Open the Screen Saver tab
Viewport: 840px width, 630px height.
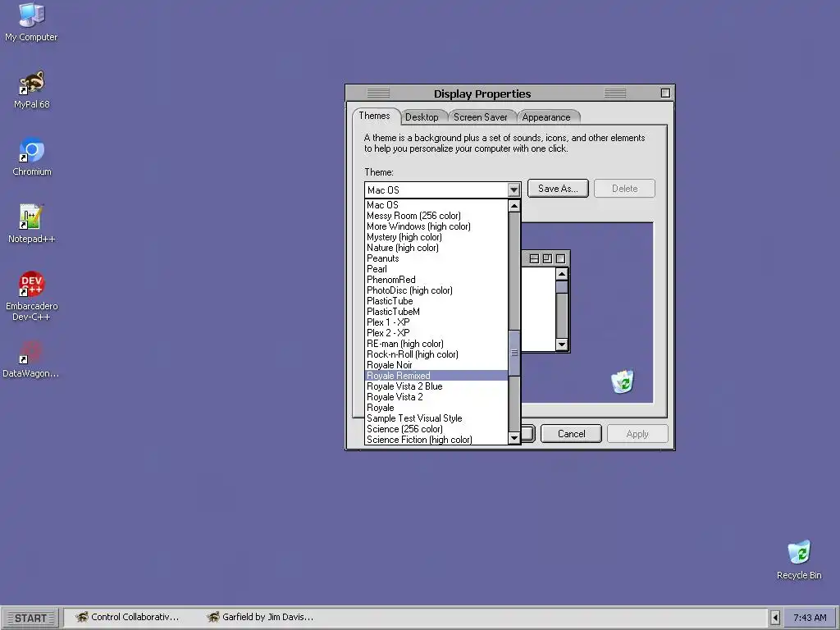[x=481, y=116]
